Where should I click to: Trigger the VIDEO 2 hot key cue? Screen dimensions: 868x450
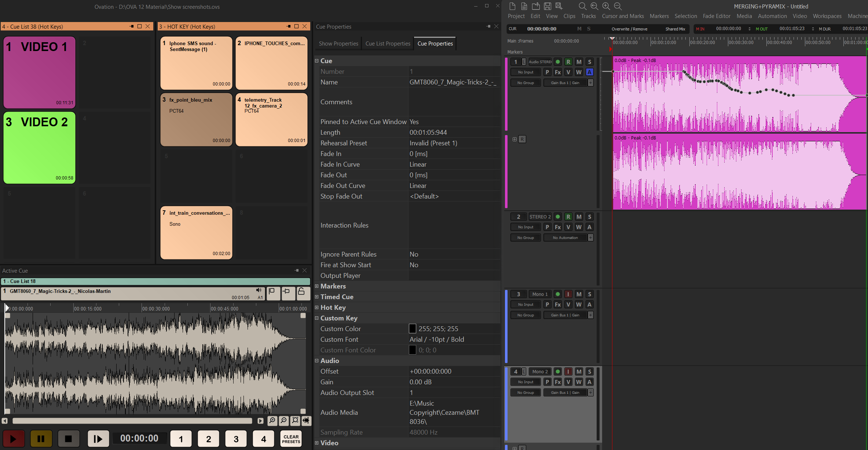(x=40, y=148)
